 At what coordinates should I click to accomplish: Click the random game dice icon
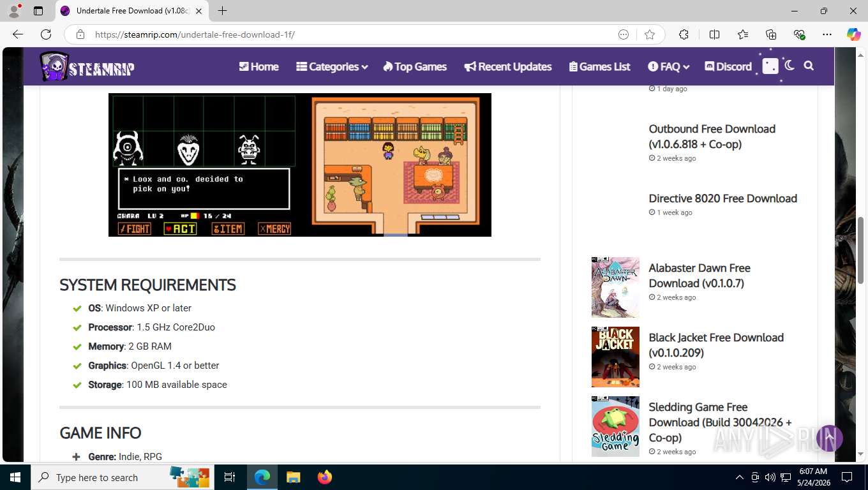tap(770, 66)
